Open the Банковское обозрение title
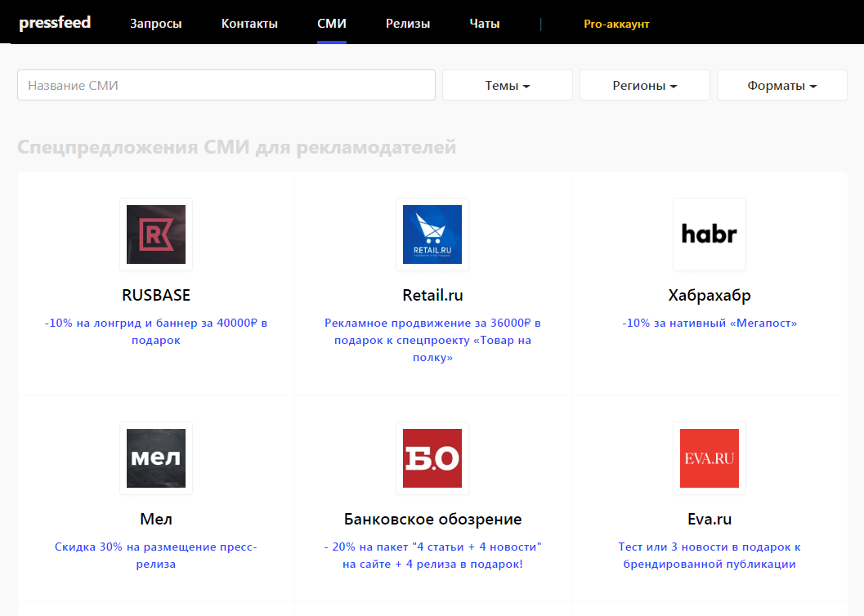 pos(432,520)
